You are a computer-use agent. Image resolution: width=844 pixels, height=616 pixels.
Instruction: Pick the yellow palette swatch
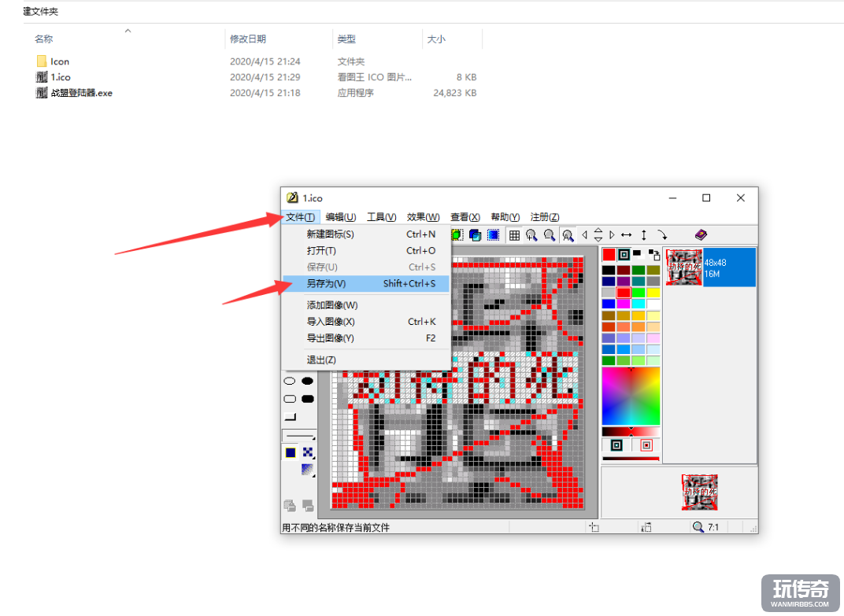click(653, 293)
